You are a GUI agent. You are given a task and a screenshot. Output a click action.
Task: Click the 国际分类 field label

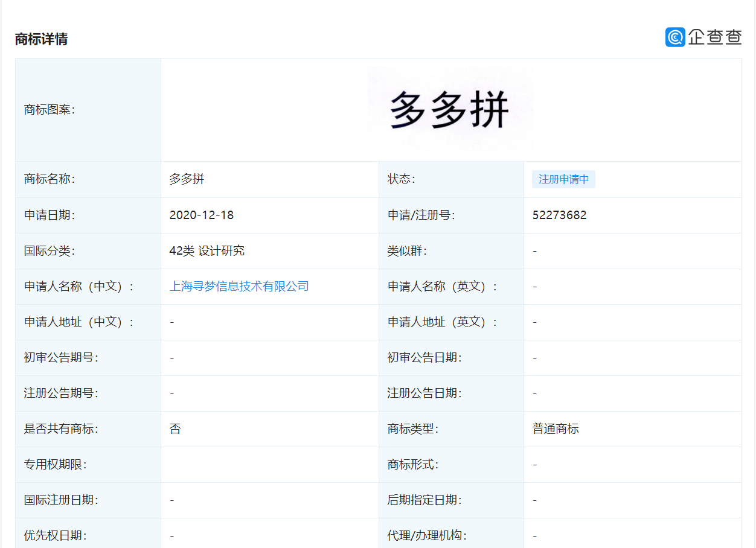coord(50,250)
